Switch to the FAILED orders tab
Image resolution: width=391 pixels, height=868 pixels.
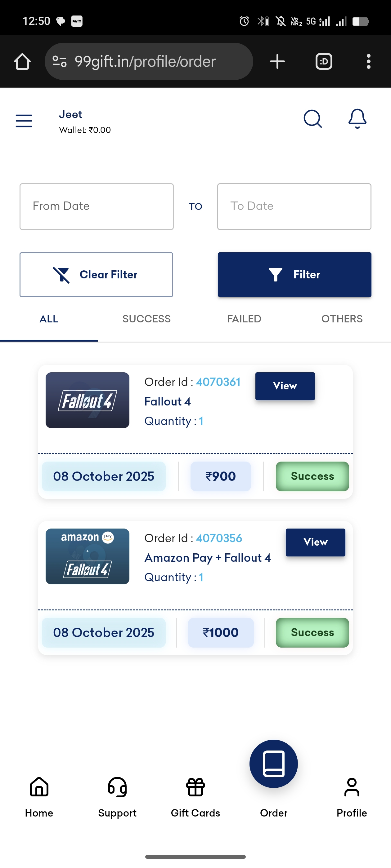pos(244,319)
